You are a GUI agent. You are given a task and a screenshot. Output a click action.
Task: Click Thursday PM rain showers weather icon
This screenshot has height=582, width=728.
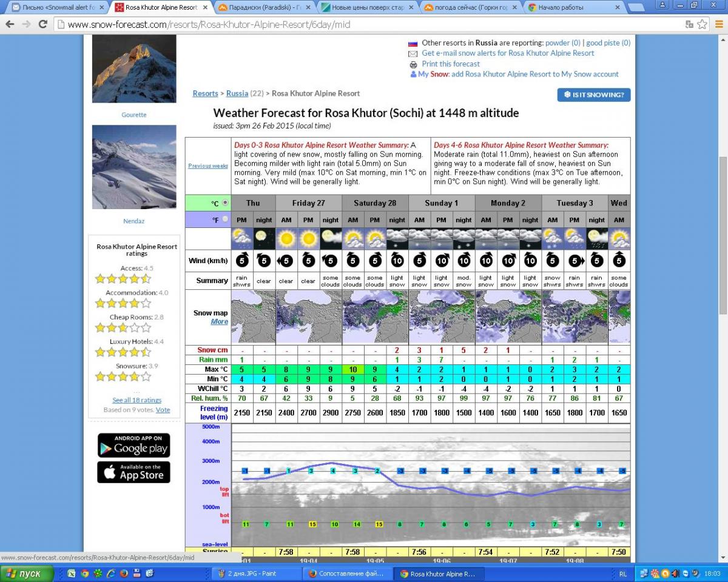coord(242,238)
